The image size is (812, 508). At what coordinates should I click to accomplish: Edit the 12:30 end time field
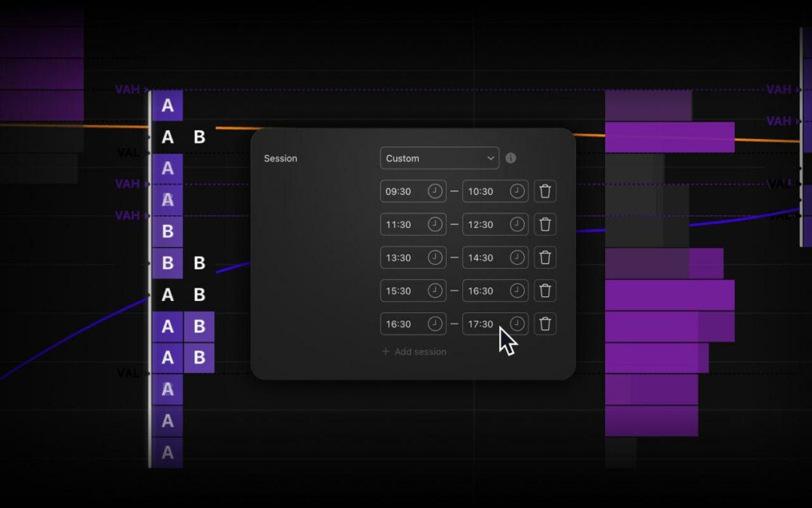[481, 224]
